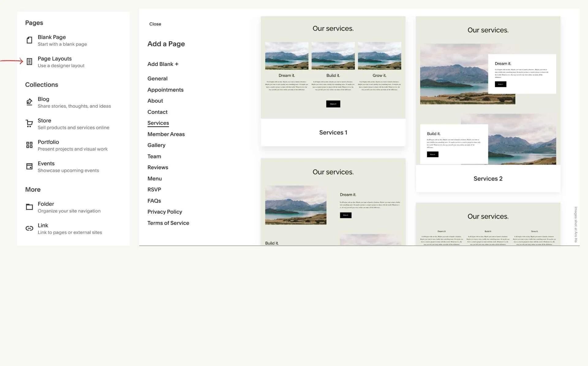
Task: Click the Events calendar icon
Action: [29, 166]
